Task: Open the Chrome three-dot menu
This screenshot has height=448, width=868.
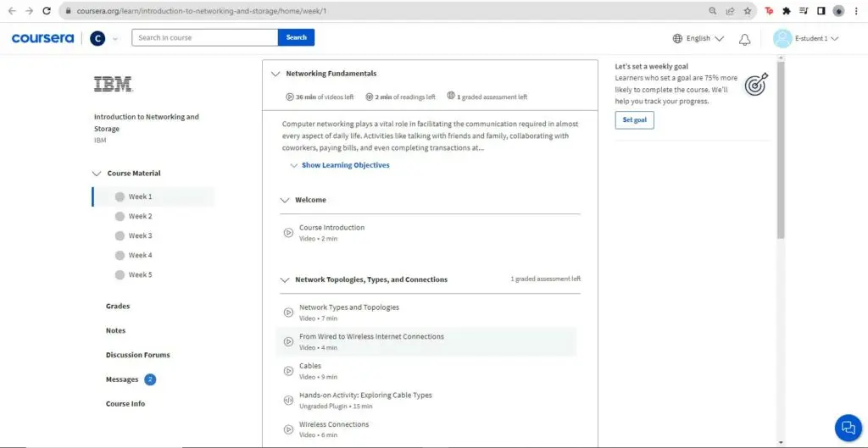Action: [x=856, y=10]
